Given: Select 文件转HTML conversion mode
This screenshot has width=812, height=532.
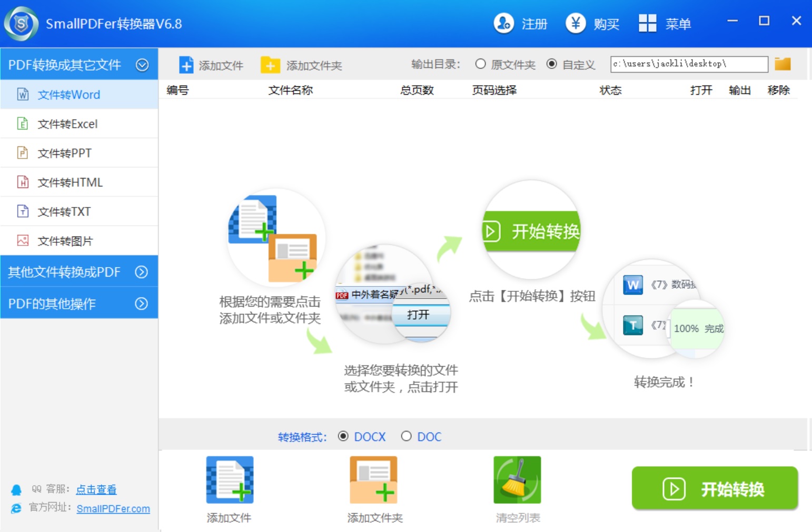Looking at the screenshot, I should point(79,182).
